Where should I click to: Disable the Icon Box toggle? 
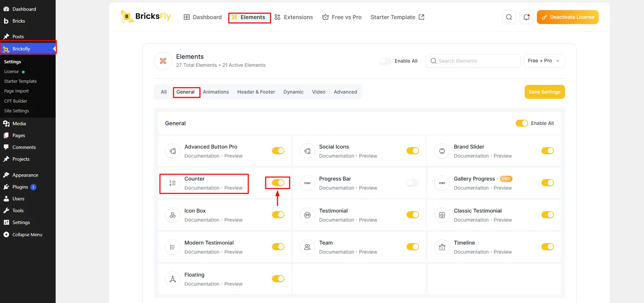pos(278,215)
